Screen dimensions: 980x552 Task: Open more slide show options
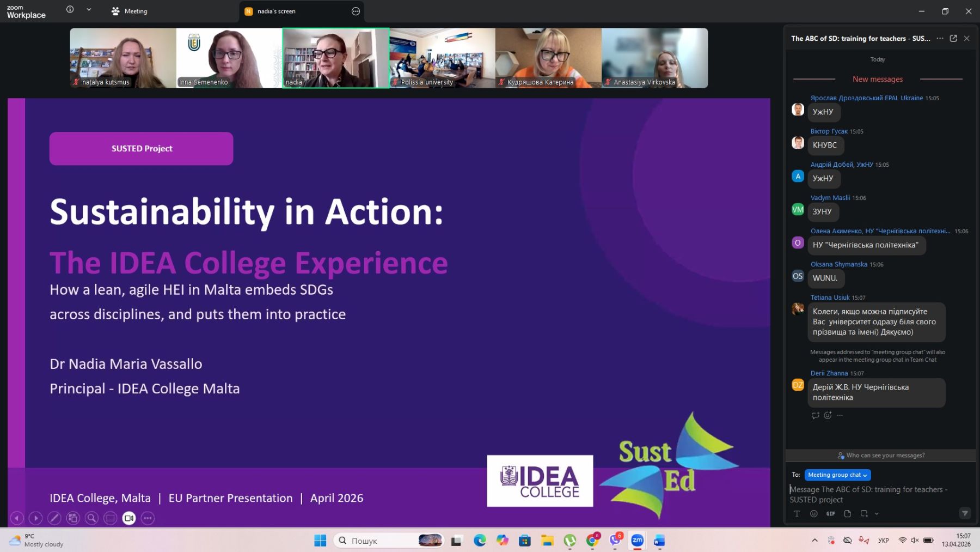coord(148,518)
